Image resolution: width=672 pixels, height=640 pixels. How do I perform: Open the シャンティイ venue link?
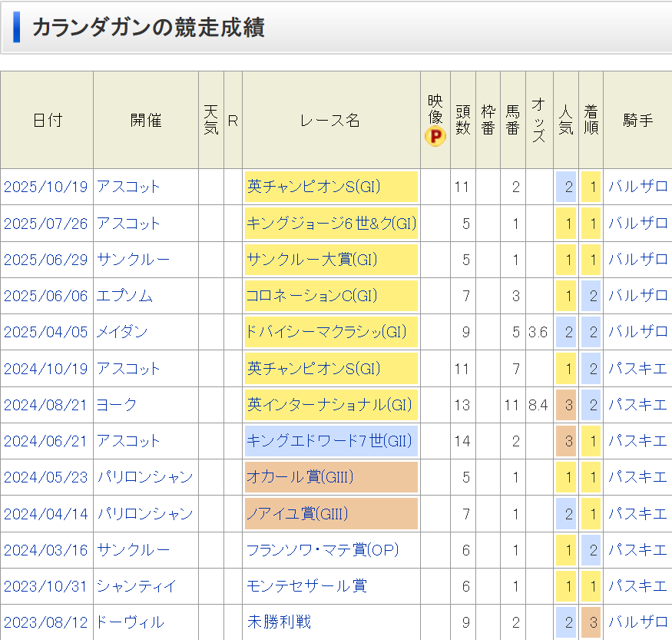[x=136, y=586]
